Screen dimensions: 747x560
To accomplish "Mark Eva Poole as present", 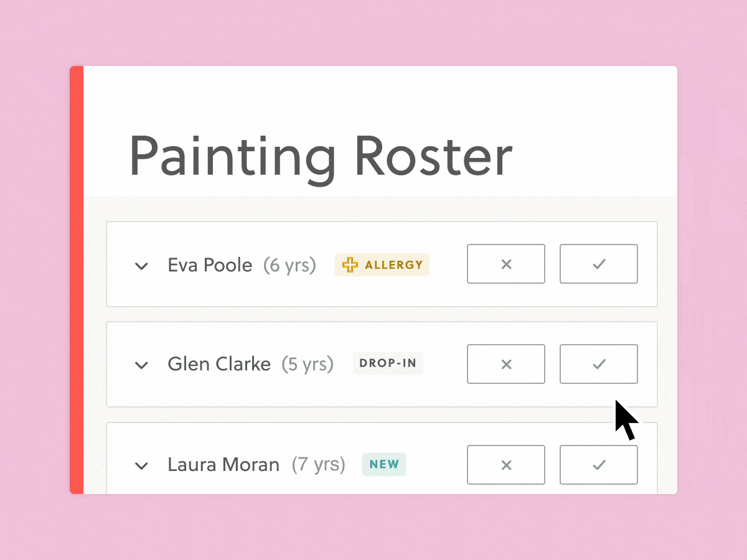I will (598, 264).
